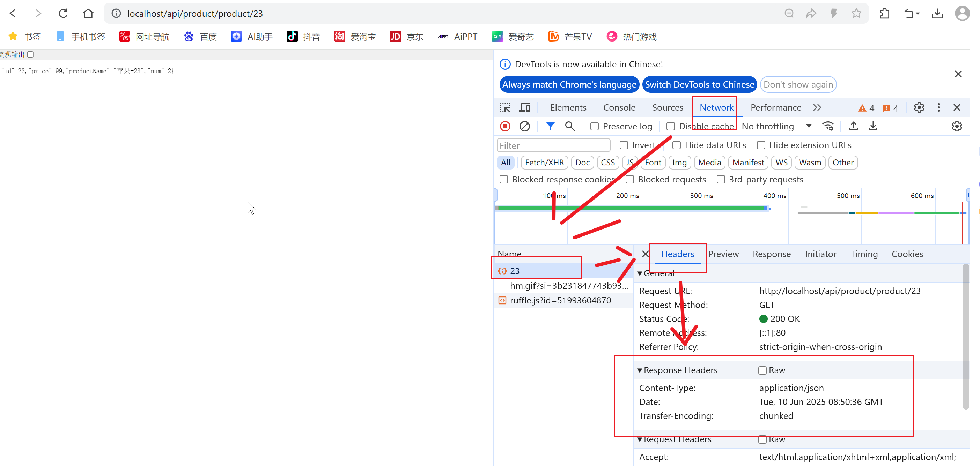This screenshot has height=466, width=980.
Task: Filter requests by Other type
Action: (843, 163)
